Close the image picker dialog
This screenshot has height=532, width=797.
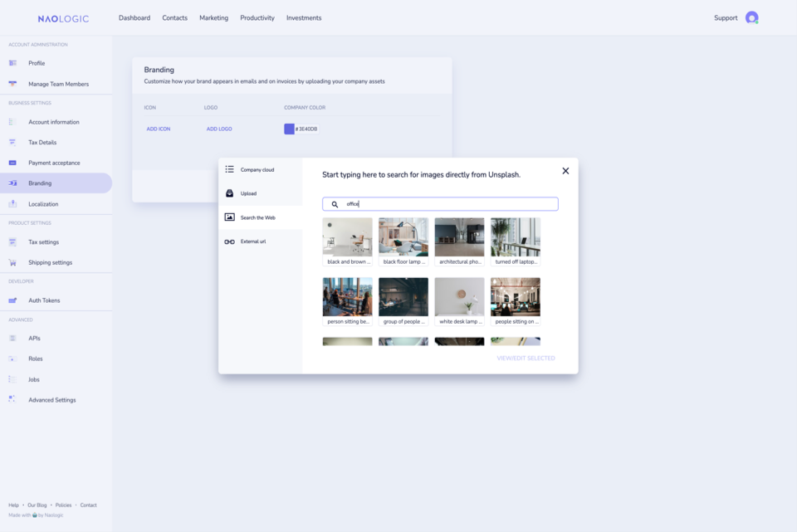tap(565, 171)
